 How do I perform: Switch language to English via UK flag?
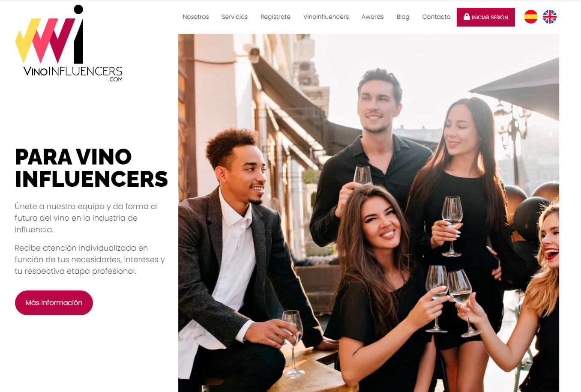(x=550, y=17)
